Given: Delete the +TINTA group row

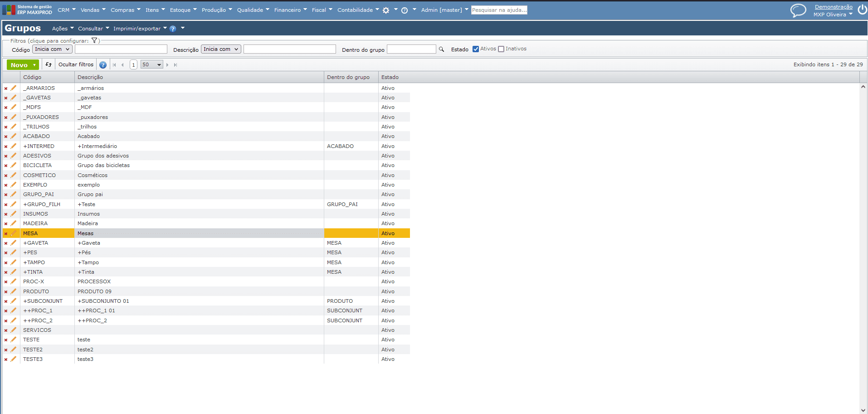Looking at the screenshot, I should (x=6, y=272).
